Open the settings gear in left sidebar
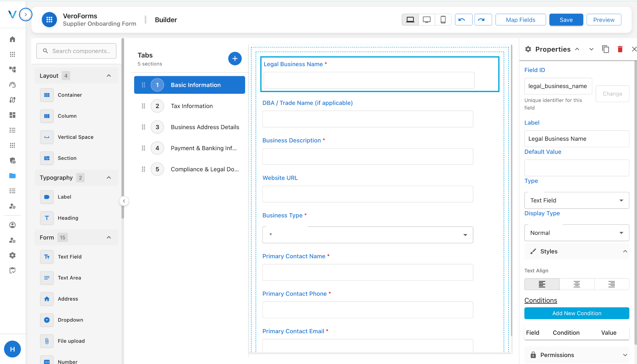This screenshot has width=637, height=364. click(12, 255)
